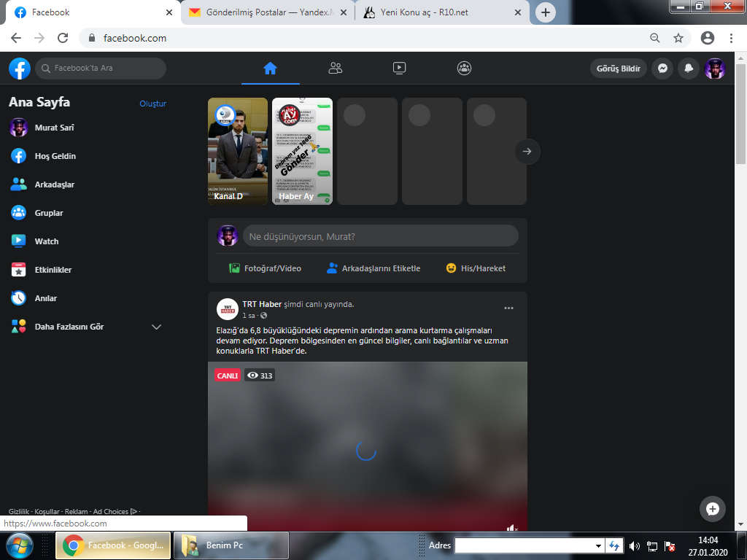The width and height of the screenshot is (747, 560).
Task: Open Watch in sidebar
Action: click(88, 241)
